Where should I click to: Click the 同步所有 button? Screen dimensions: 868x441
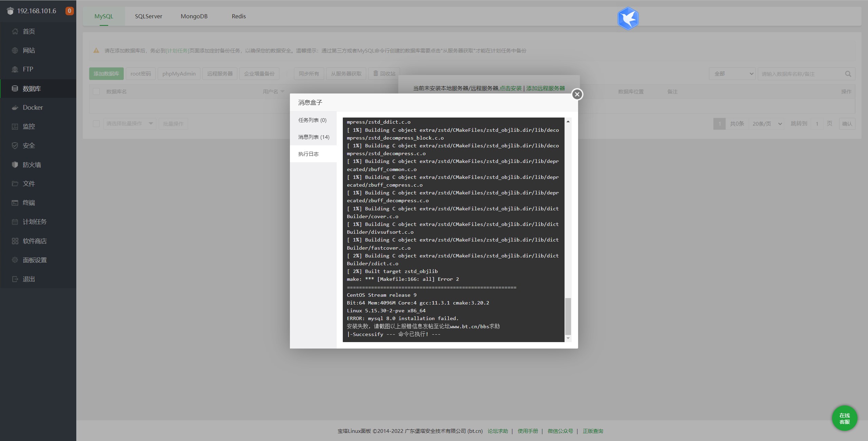coord(309,73)
